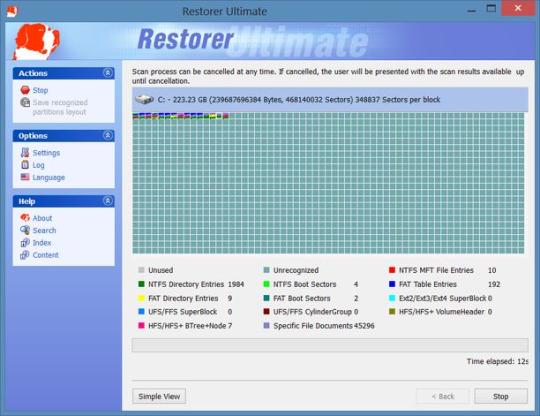Open the Search help link

point(44,230)
